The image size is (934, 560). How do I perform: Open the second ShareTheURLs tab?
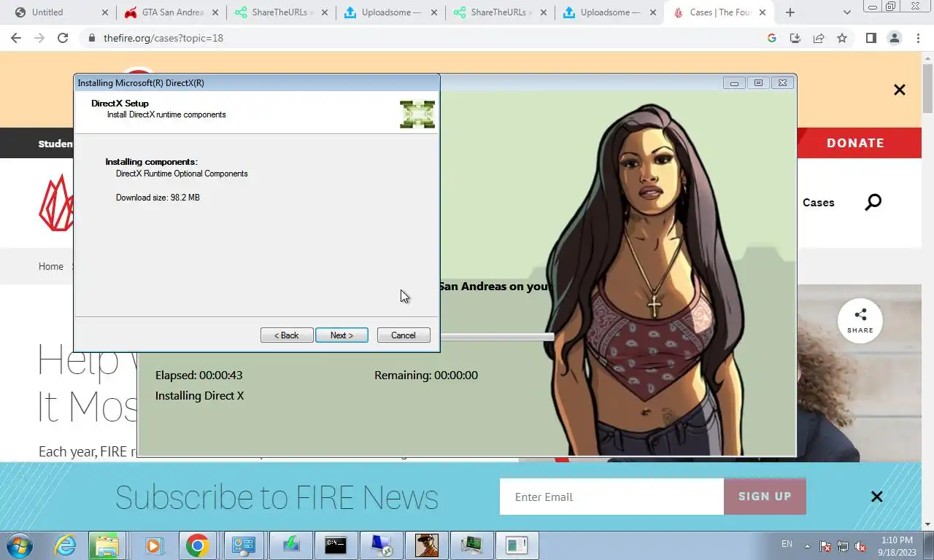coord(500,12)
